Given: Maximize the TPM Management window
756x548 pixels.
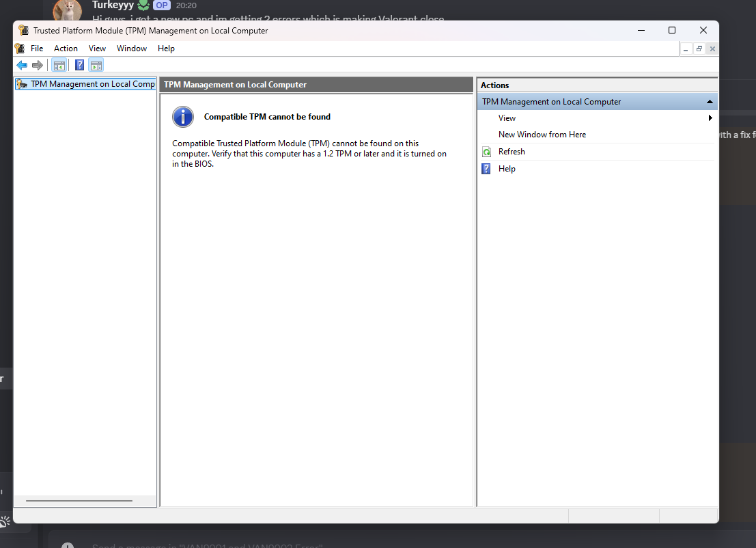Looking at the screenshot, I should 672,30.
